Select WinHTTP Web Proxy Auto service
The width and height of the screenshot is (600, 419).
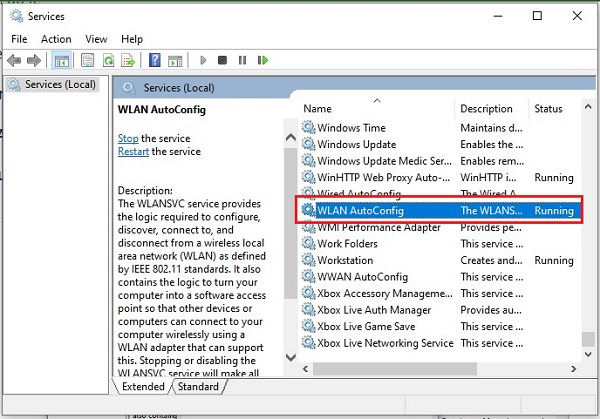tap(440, 177)
